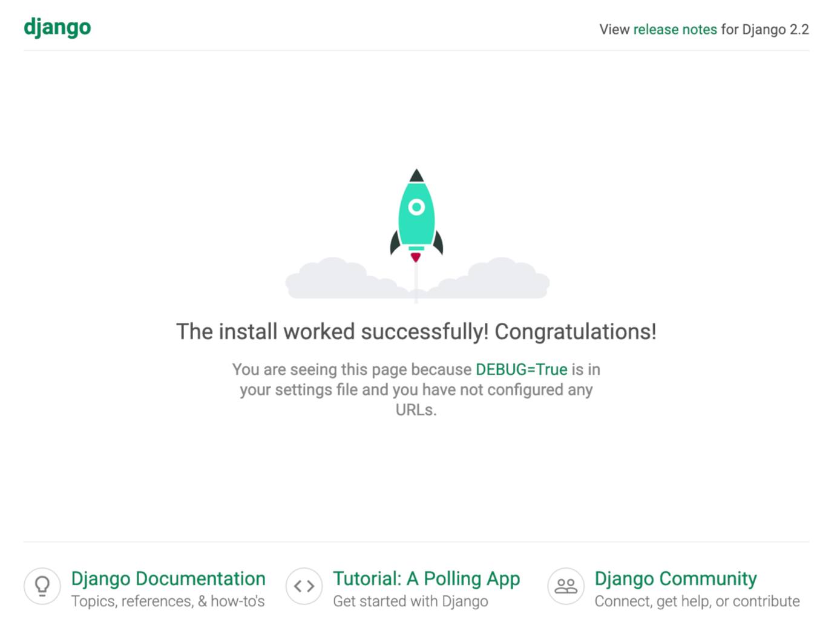Click the congratulations heading text
Viewport: 840px width, 625px height.
point(416,331)
